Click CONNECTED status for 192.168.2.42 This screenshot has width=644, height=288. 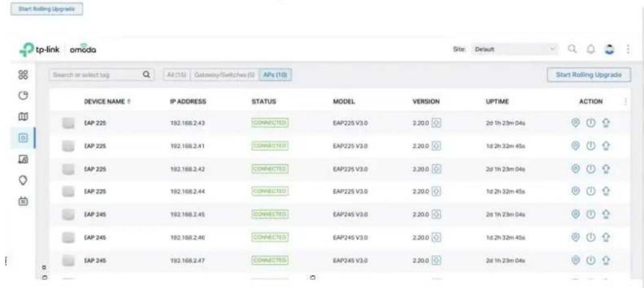coord(270,169)
